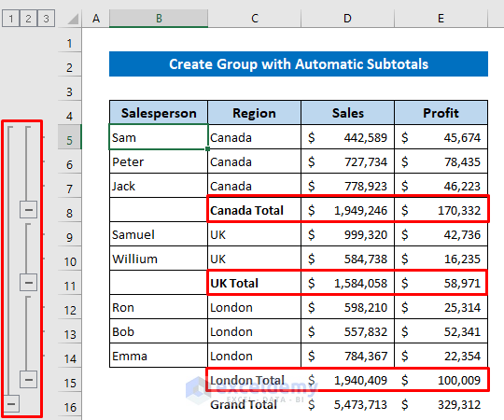The image size is (504, 420).
Task: Select the cell containing Peter
Action: click(x=159, y=161)
